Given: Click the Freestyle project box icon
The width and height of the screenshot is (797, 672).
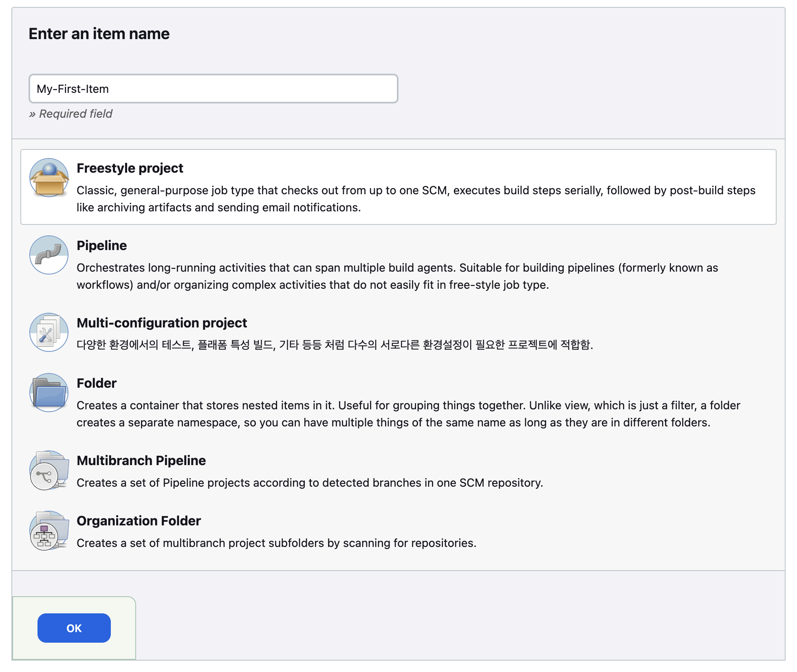Looking at the screenshot, I should pyautogui.click(x=49, y=178).
